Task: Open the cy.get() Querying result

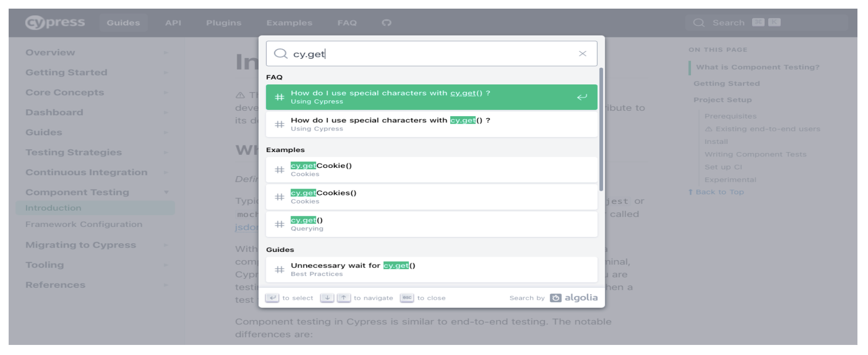Action: click(x=432, y=224)
